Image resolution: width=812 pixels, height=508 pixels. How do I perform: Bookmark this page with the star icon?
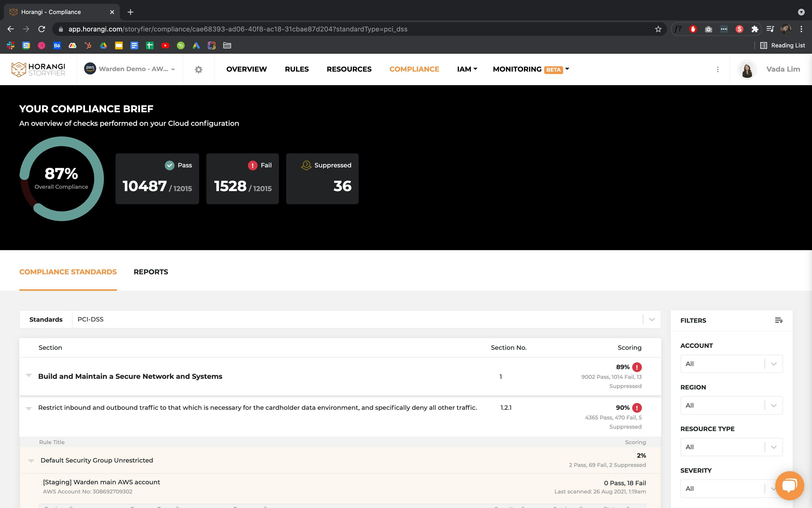coord(658,29)
